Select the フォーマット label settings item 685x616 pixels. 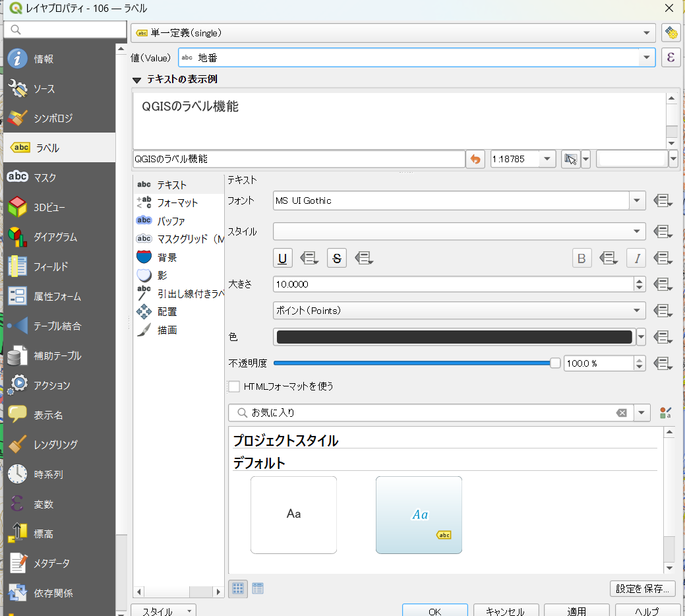click(178, 202)
